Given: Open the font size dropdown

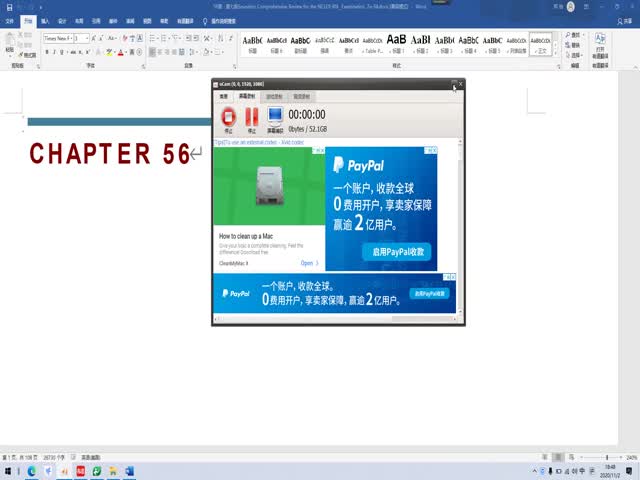Looking at the screenshot, I should pyautogui.click(x=87, y=38).
